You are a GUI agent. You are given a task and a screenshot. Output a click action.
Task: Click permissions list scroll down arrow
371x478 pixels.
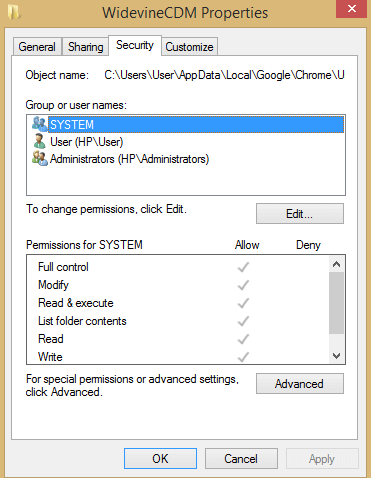click(x=336, y=356)
